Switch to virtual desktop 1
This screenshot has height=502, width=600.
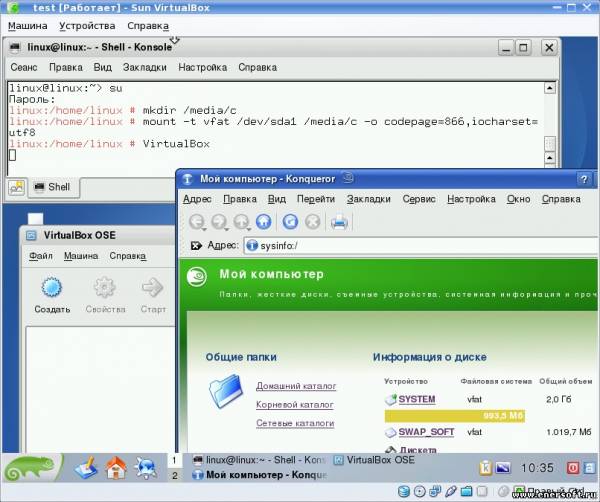tap(174, 460)
